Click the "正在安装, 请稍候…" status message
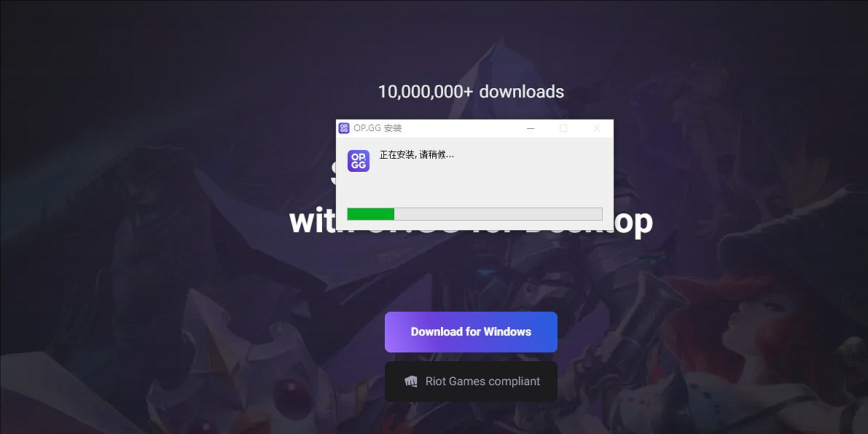Image resolution: width=868 pixels, height=434 pixels. click(x=417, y=155)
